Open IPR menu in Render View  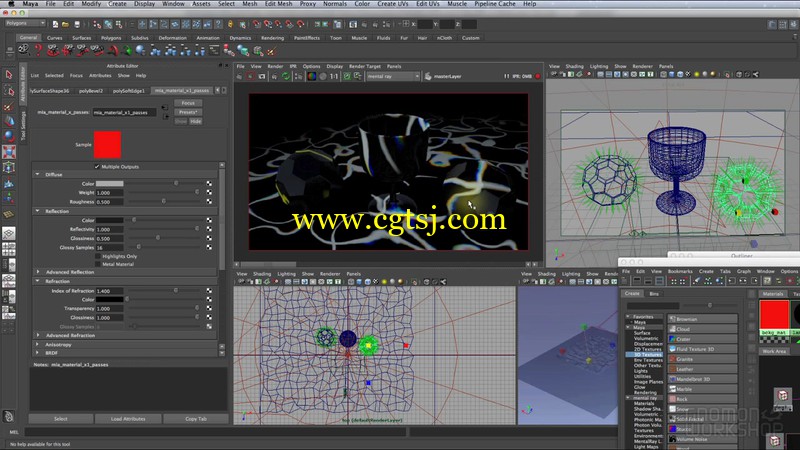pyautogui.click(x=293, y=66)
